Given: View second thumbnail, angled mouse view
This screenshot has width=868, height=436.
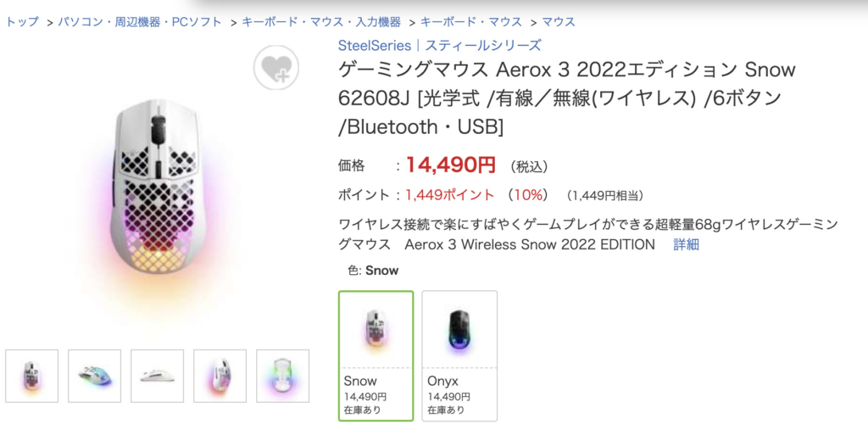Looking at the screenshot, I should [x=94, y=376].
